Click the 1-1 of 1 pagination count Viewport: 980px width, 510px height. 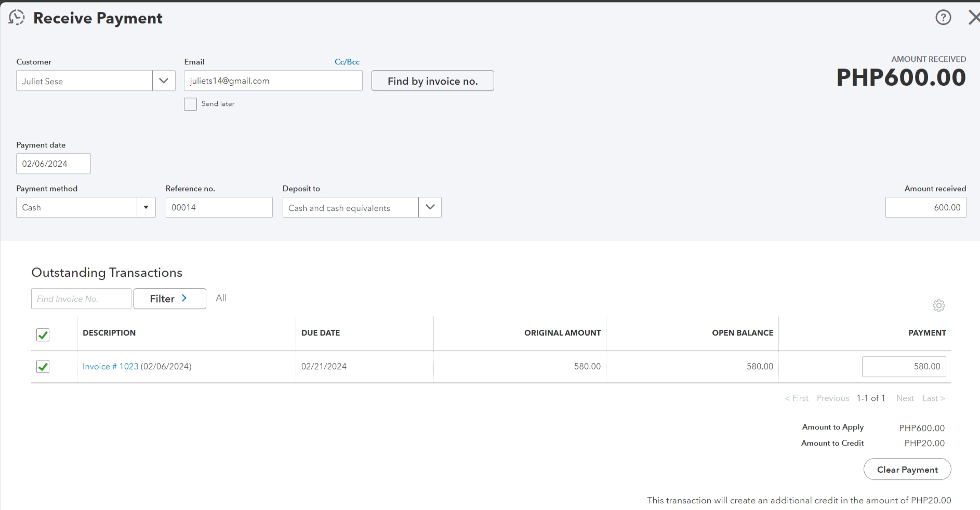(871, 398)
